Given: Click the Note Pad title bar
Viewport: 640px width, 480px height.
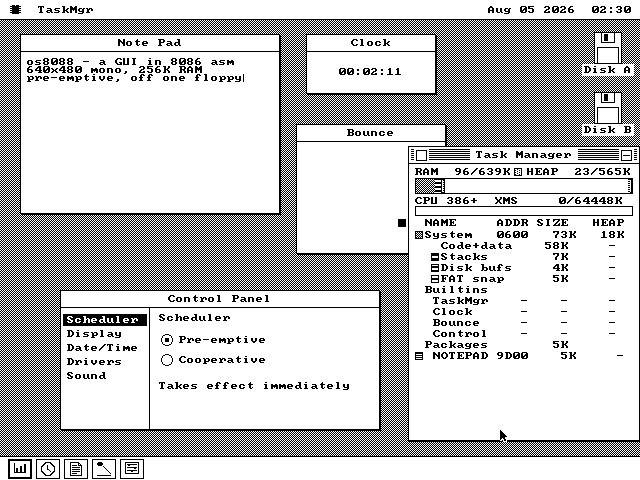Looking at the screenshot, I should tap(150, 43).
